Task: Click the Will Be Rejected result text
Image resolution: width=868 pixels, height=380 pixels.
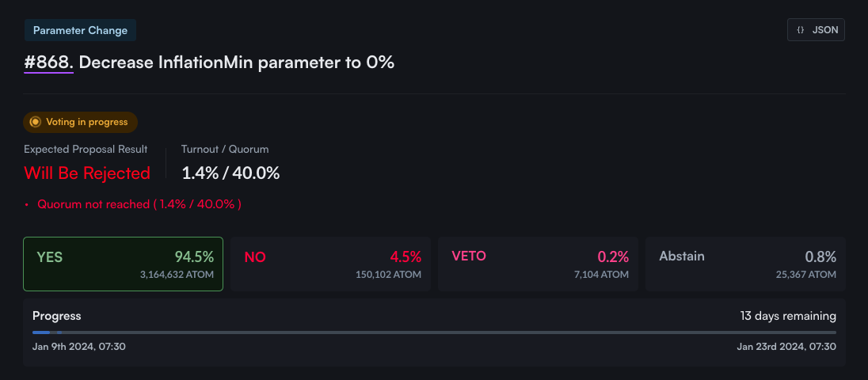Action: click(x=87, y=173)
